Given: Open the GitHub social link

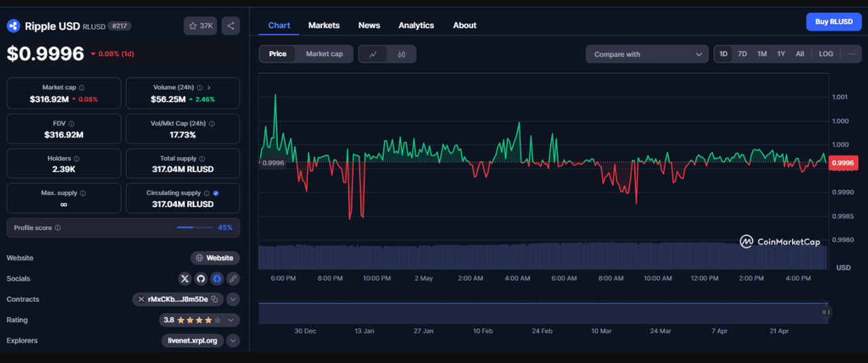Looking at the screenshot, I should [x=201, y=278].
